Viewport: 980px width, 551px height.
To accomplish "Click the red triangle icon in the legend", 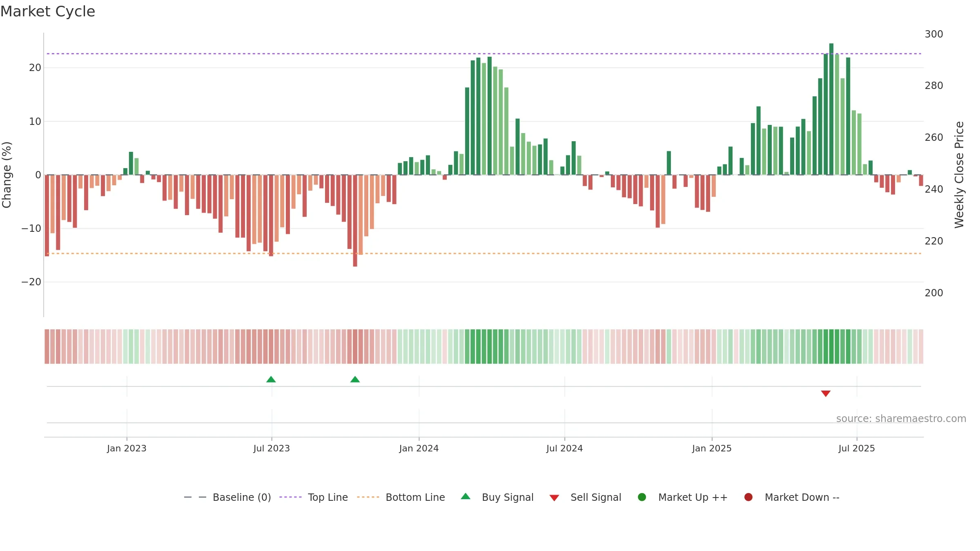I will pyautogui.click(x=554, y=498).
